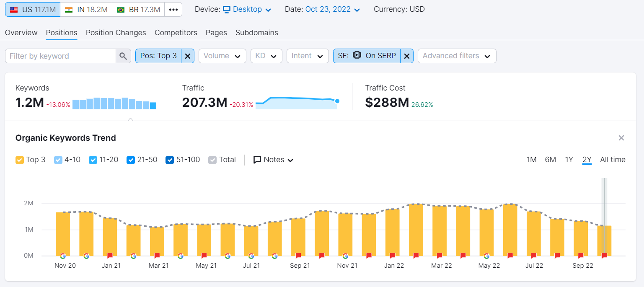644x287 pixels.
Task: Disable the 51-100 position checkbox
Action: click(169, 160)
